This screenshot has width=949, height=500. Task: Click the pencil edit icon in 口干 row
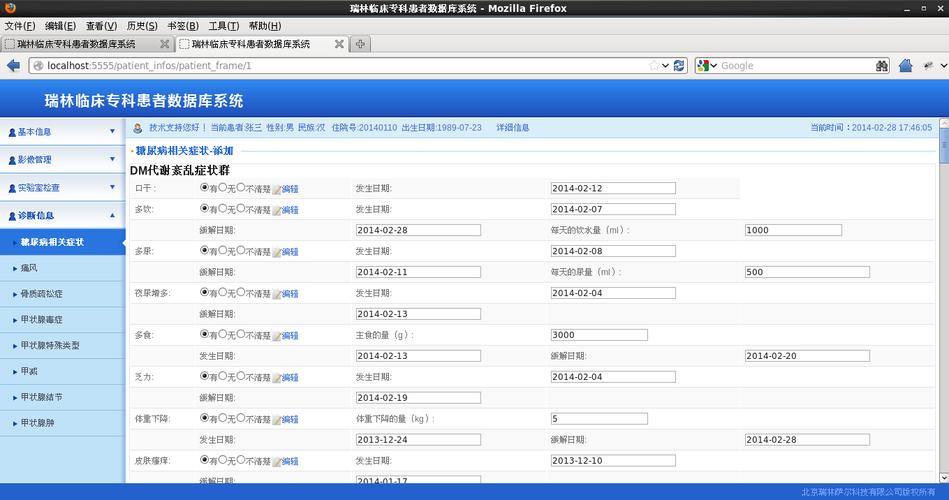tap(277, 189)
